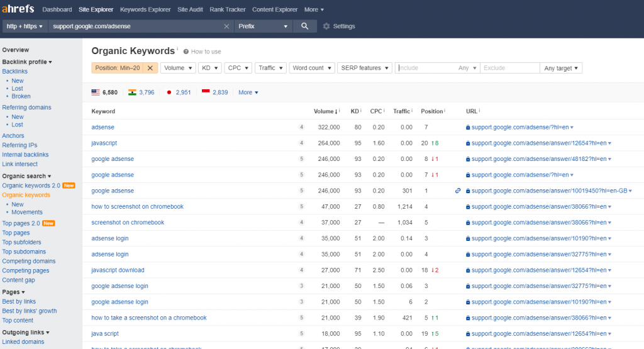
Task: Open Content Explorer
Action: (x=275, y=9)
